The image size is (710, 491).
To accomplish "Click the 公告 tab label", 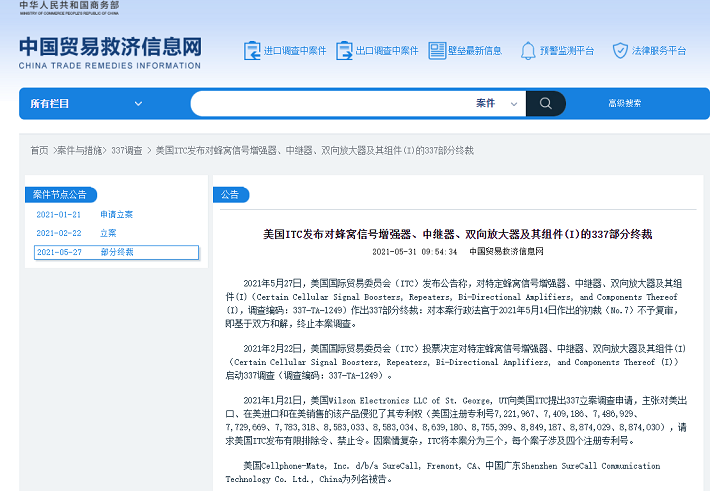I will tap(231, 195).
